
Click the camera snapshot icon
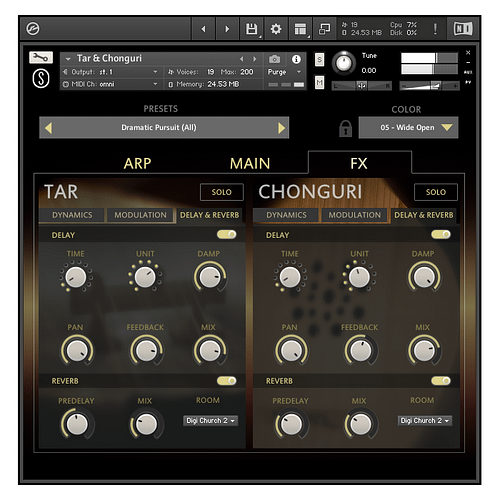(x=274, y=59)
